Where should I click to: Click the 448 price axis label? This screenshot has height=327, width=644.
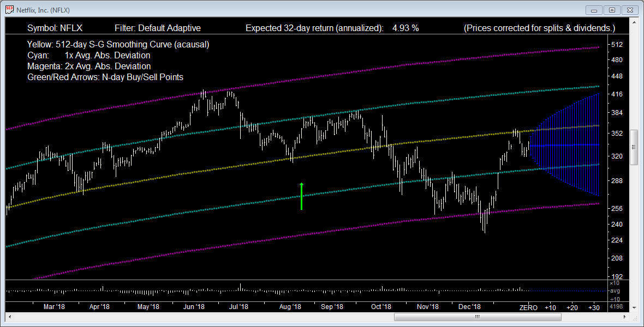coord(617,76)
